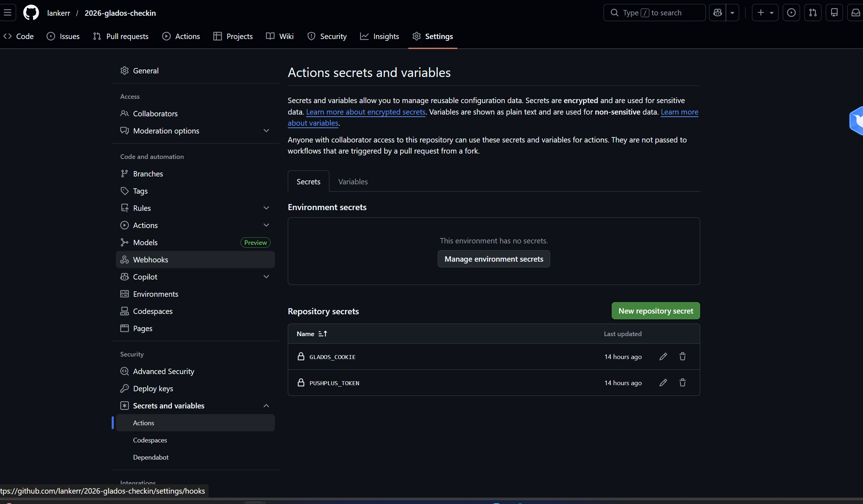863x504 pixels.
Task: Delete the PUSHPLUS_TOKEN secret with trash icon
Action: [x=683, y=383]
